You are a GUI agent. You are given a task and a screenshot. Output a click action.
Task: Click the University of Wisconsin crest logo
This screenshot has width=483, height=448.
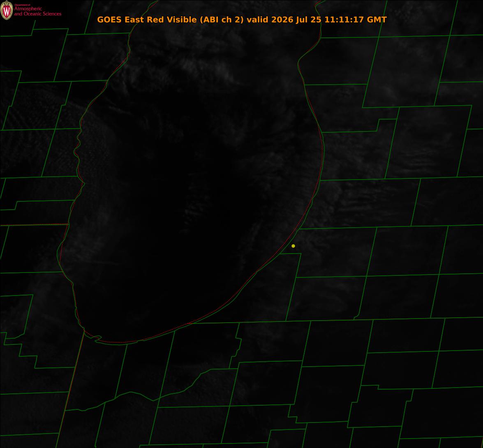pyautogui.click(x=7, y=10)
